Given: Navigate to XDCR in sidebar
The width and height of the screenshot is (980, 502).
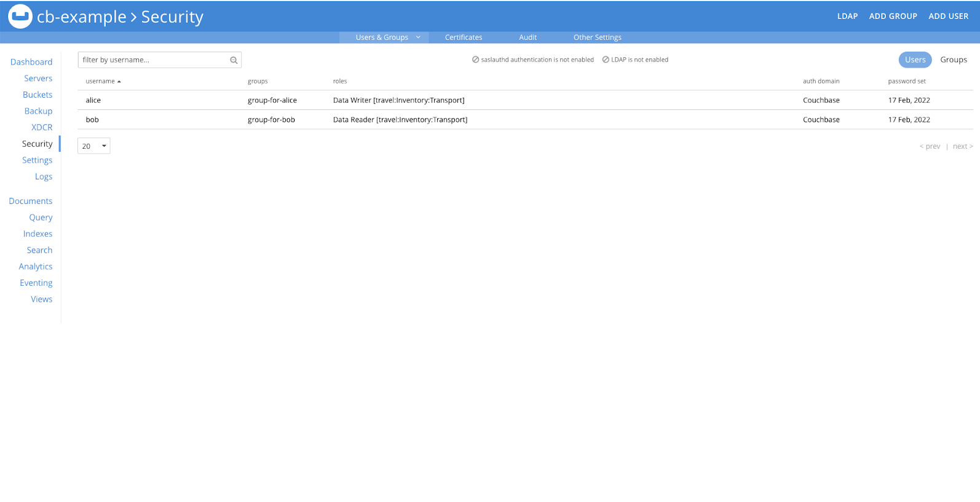Looking at the screenshot, I should [42, 127].
